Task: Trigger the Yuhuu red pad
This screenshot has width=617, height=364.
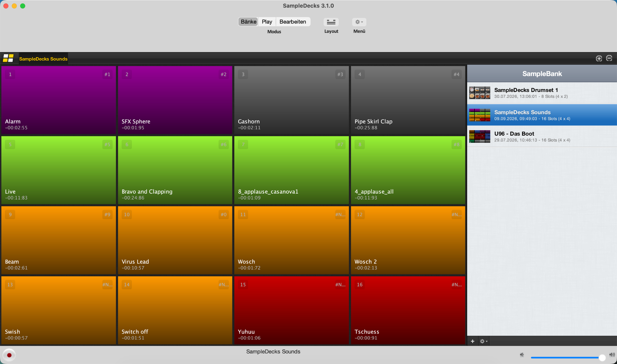Action: [292, 310]
